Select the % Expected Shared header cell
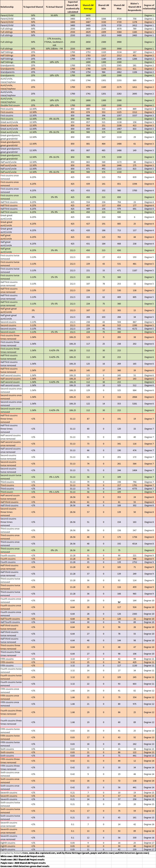156x868 pixels. (x=33, y=7)
